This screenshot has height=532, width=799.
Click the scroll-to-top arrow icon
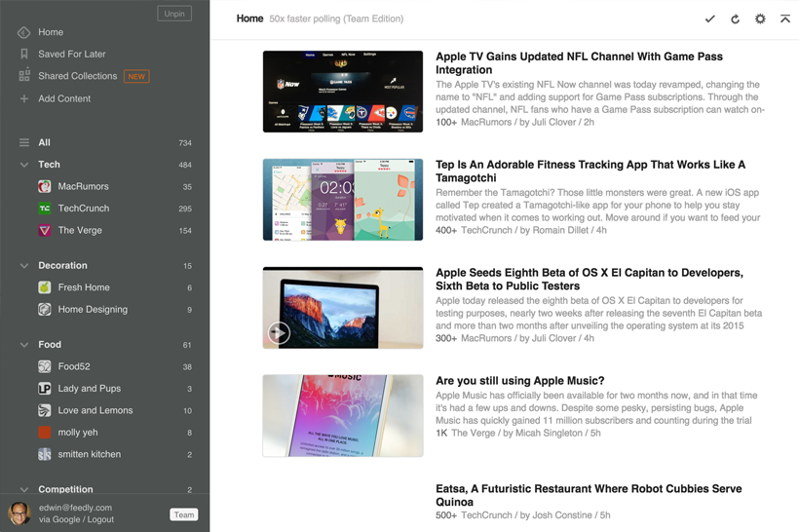(785, 19)
